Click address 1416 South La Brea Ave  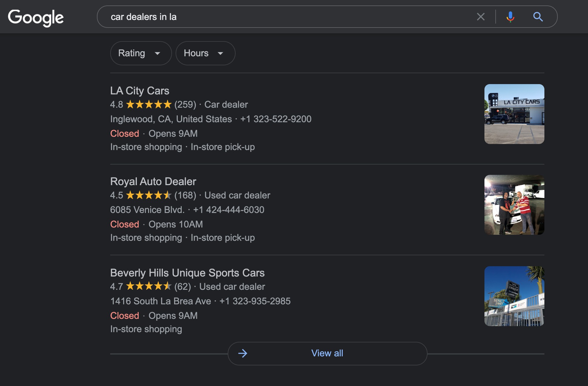click(161, 301)
